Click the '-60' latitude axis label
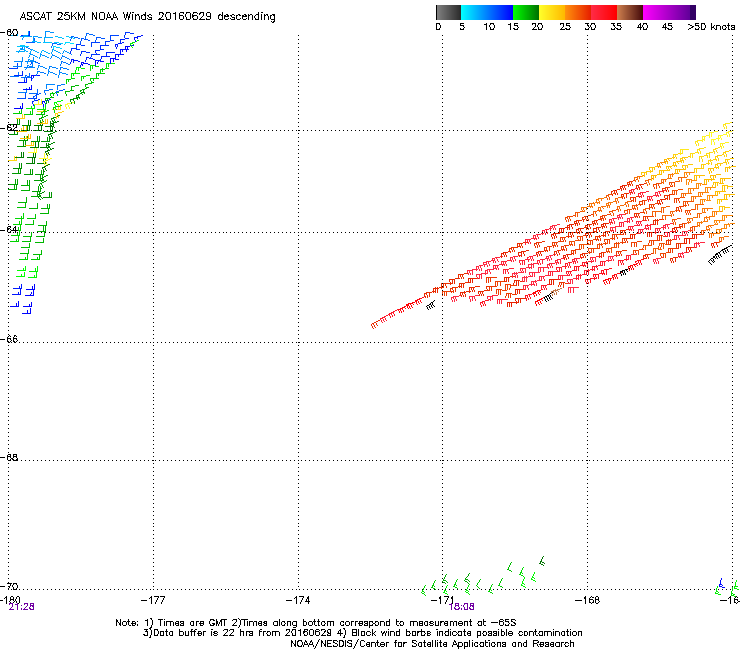This screenshot has width=740, height=650. click(9, 33)
